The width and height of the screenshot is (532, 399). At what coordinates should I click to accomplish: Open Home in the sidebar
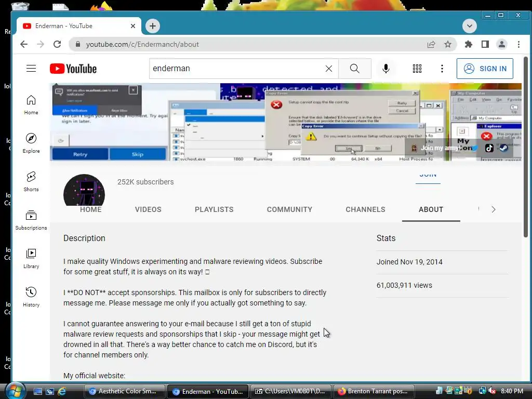(x=31, y=105)
